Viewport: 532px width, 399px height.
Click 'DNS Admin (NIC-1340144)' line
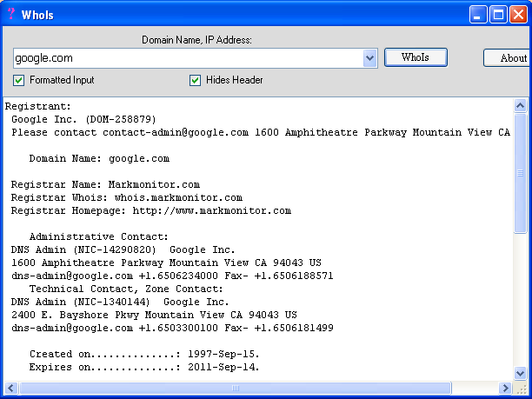(120, 302)
